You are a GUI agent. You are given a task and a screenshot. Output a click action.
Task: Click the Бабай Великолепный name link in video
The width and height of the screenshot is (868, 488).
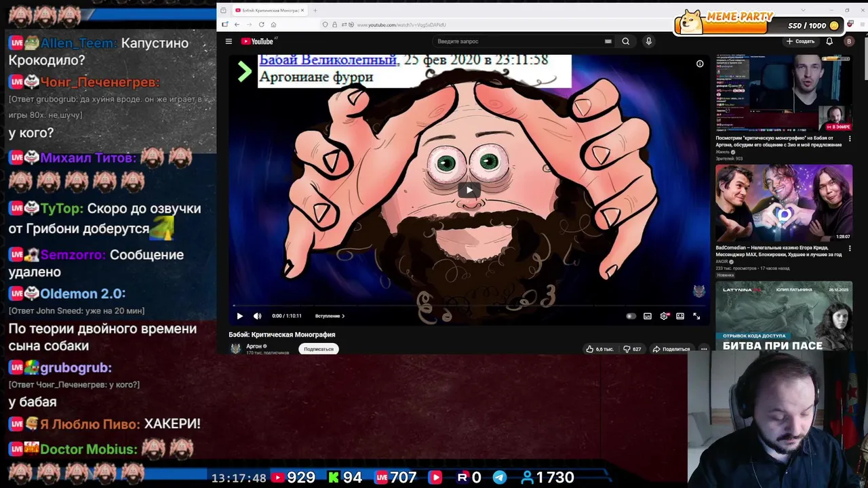[x=328, y=60]
